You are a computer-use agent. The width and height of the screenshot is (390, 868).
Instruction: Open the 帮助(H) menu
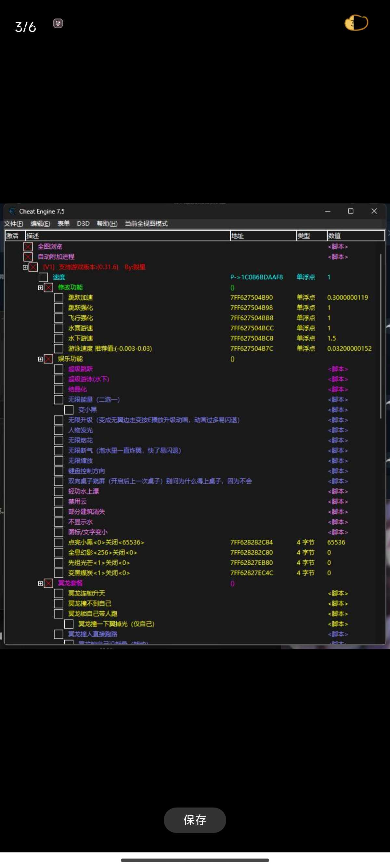click(107, 223)
